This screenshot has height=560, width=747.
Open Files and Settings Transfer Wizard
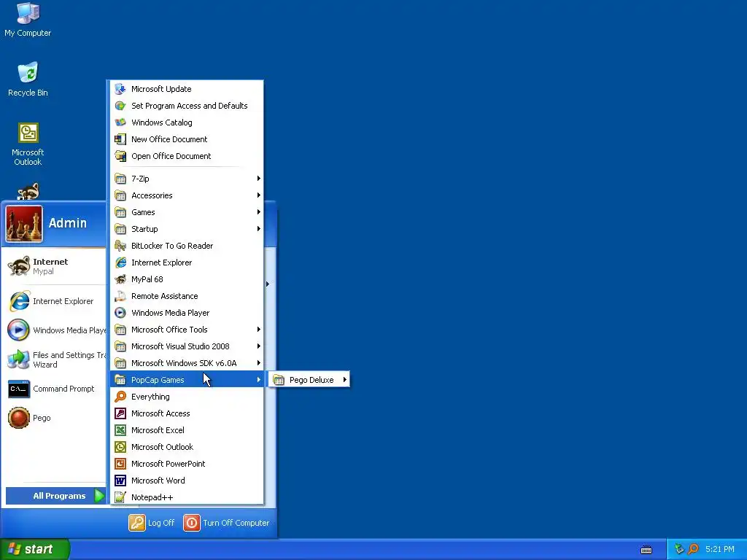[55, 359]
